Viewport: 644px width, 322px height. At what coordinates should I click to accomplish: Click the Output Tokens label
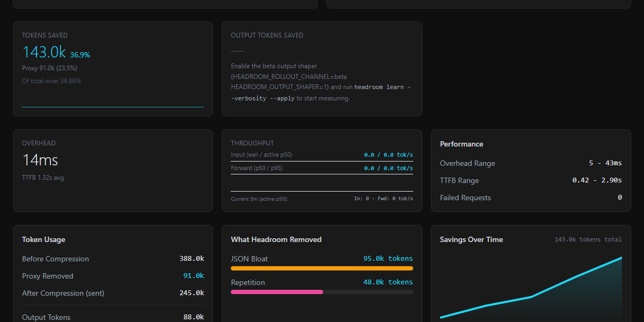46,317
